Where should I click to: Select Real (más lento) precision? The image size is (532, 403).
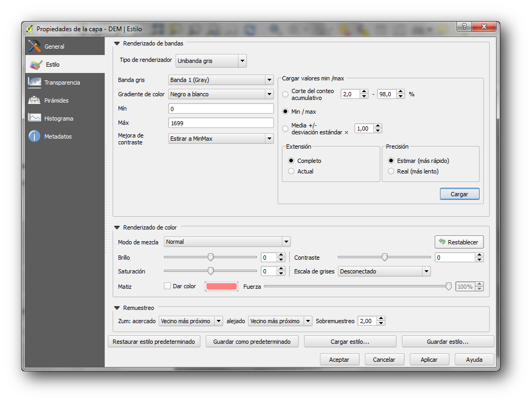(x=391, y=171)
